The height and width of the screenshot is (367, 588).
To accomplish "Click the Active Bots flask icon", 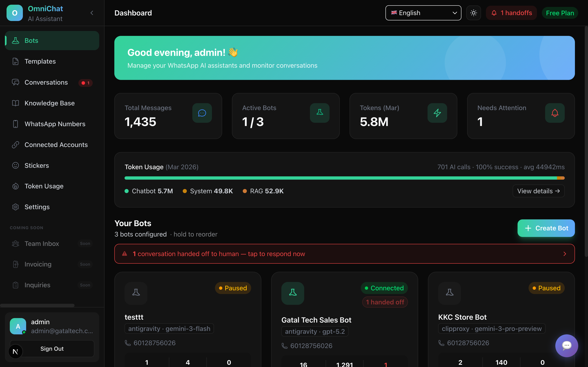I will (x=320, y=113).
